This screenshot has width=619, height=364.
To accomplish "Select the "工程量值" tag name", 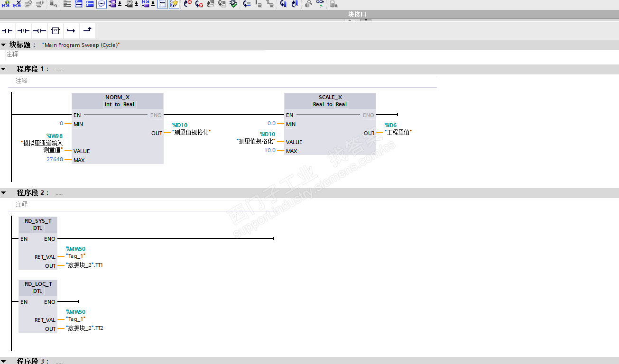I will (x=398, y=133).
